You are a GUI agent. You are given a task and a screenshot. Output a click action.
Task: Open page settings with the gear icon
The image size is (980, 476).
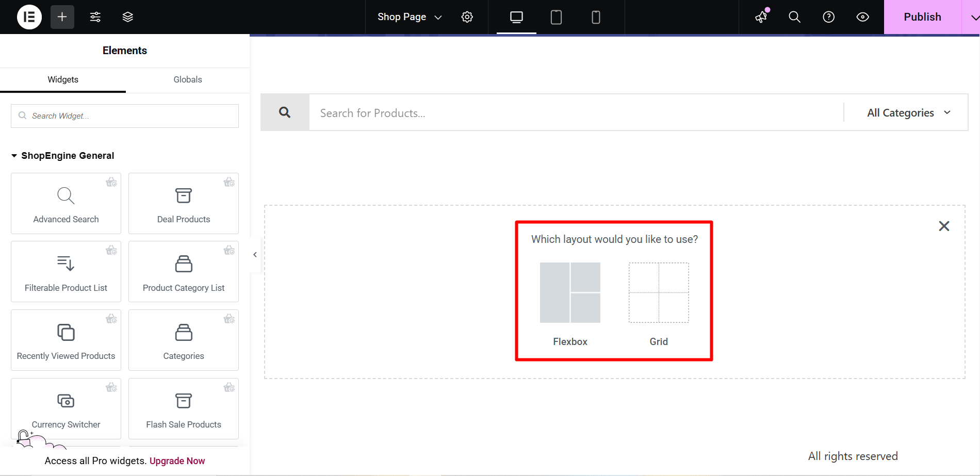pos(467,17)
